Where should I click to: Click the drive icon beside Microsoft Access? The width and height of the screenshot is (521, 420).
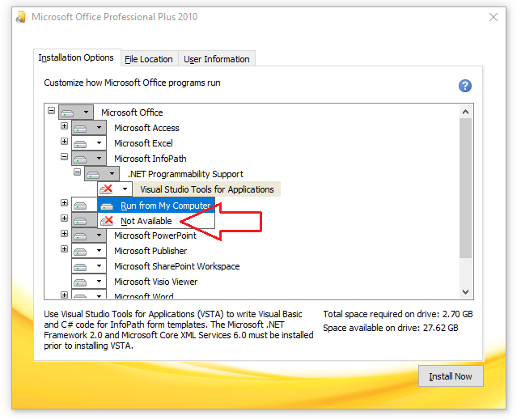coord(80,128)
